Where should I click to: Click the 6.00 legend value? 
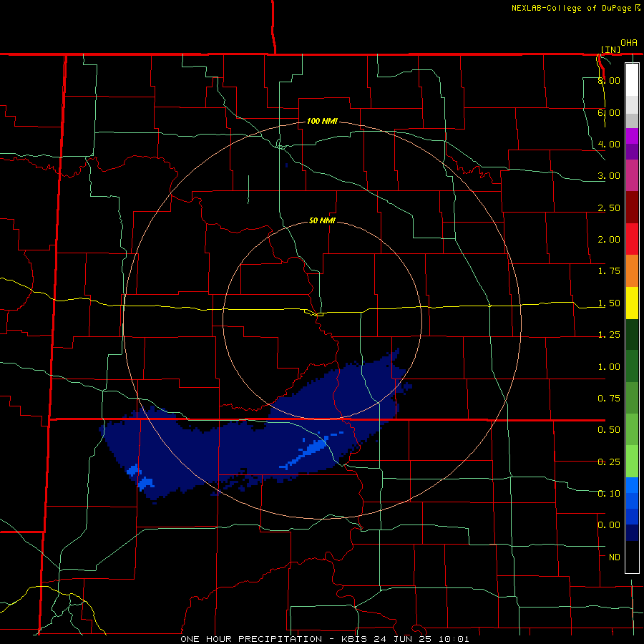coord(609,112)
